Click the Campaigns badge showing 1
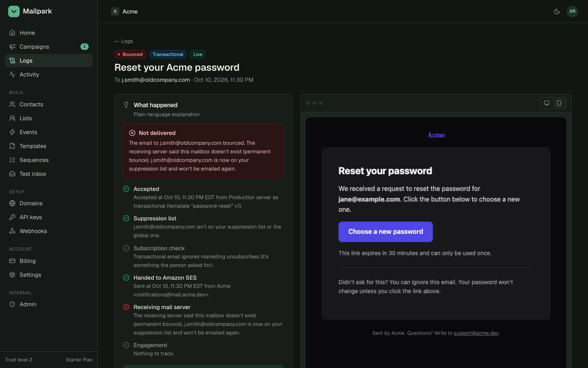This screenshot has height=368, width=588. tap(84, 46)
